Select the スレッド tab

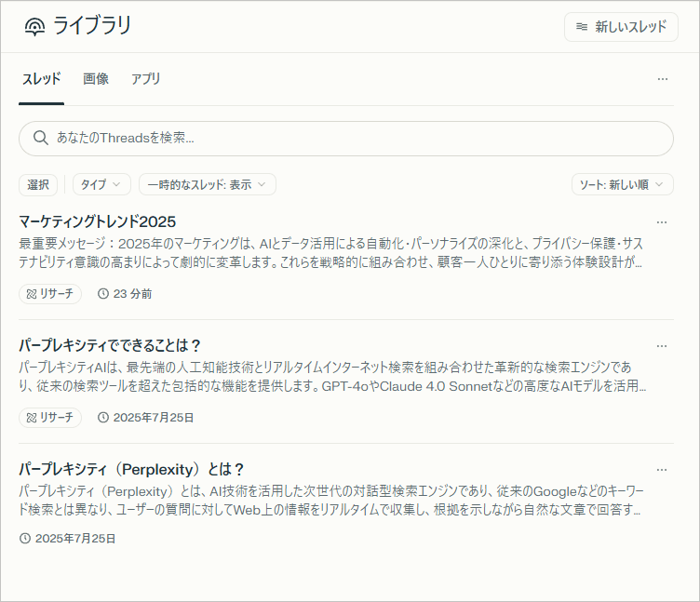click(x=41, y=79)
